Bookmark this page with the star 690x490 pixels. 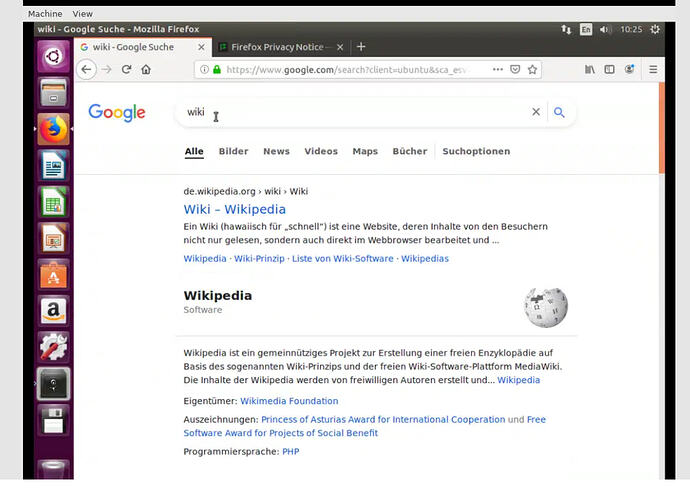pyautogui.click(x=532, y=69)
